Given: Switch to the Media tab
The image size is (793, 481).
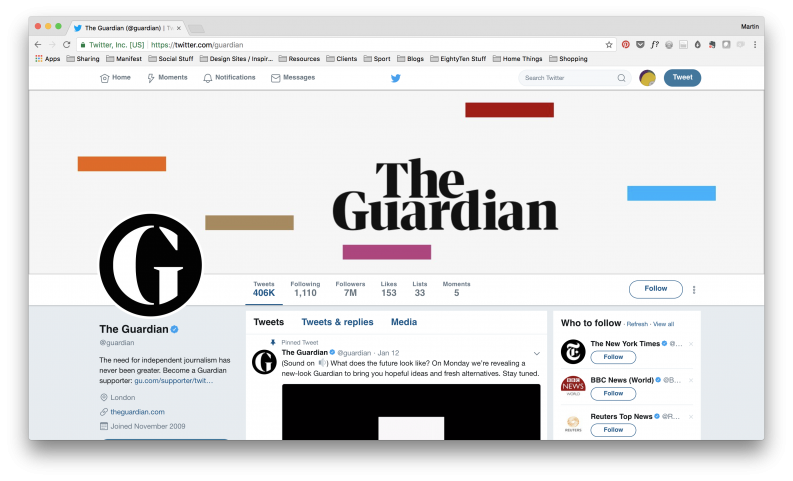Looking at the screenshot, I should point(404,322).
